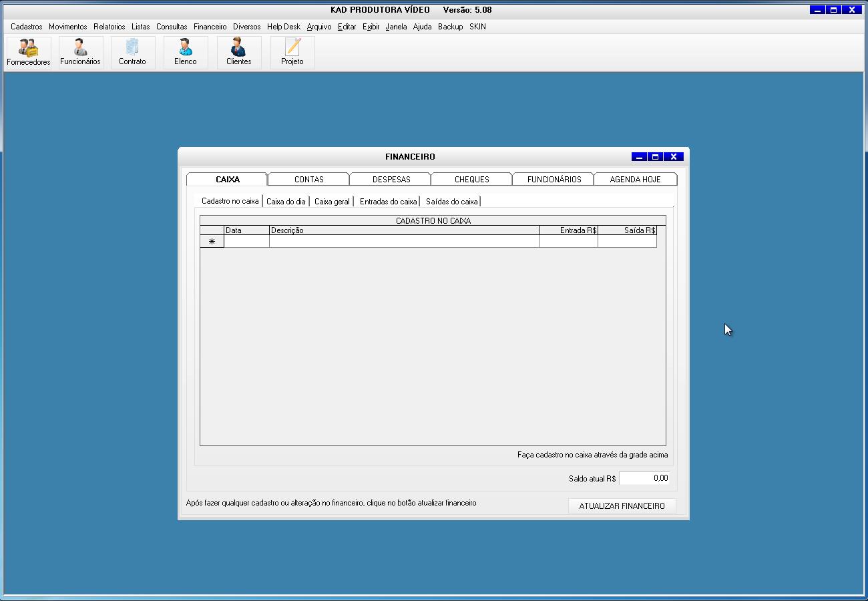Viewport: 868px width, 601px height.
Task: Select the CAIXA tab
Action: coord(228,179)
